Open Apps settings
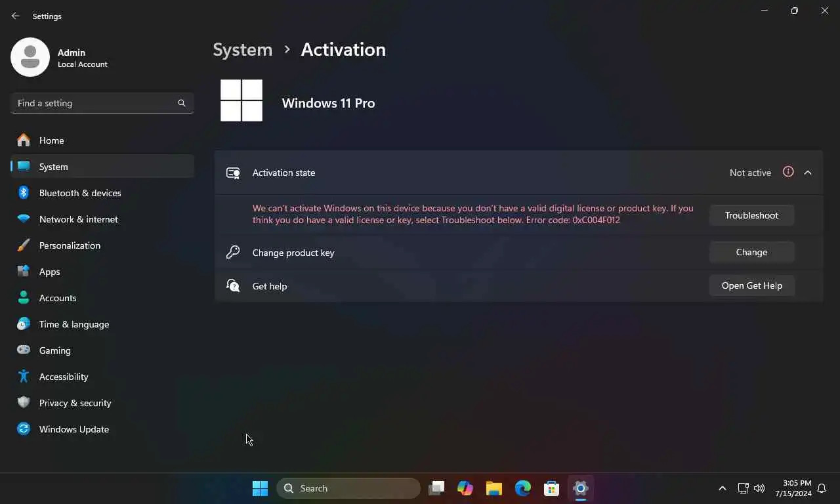Image resolution: width=840 pixels, height=504 pixels. (102, 272)
